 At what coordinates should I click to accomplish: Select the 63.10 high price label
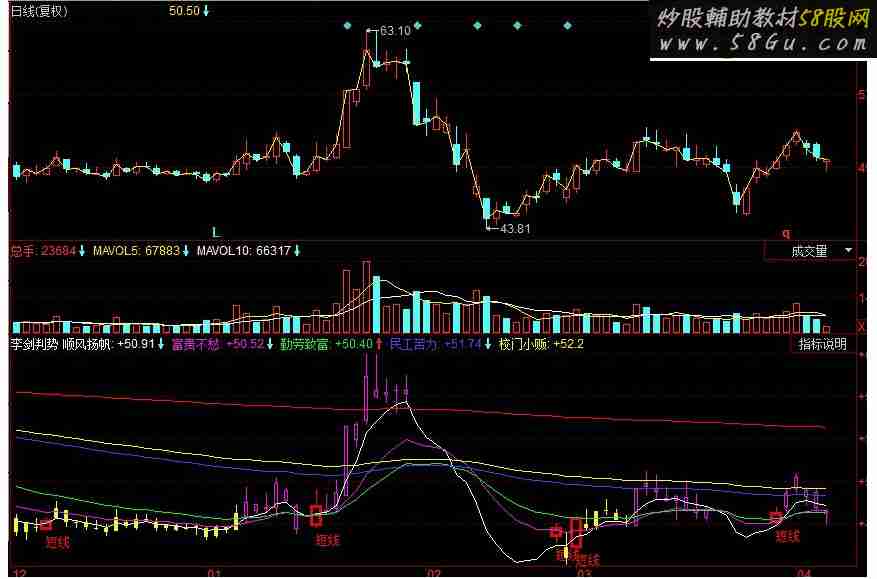[395, 31]
